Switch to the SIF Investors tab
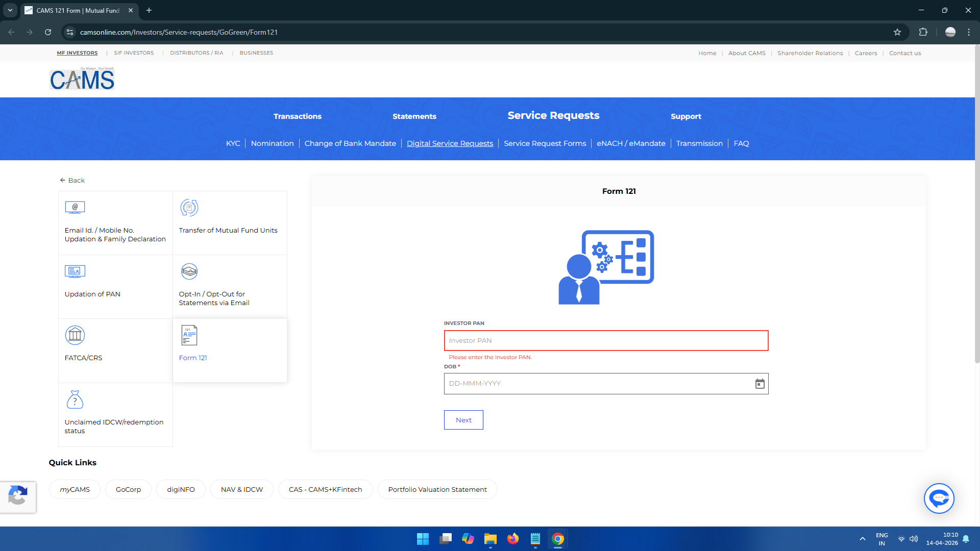 pos(134,53)
